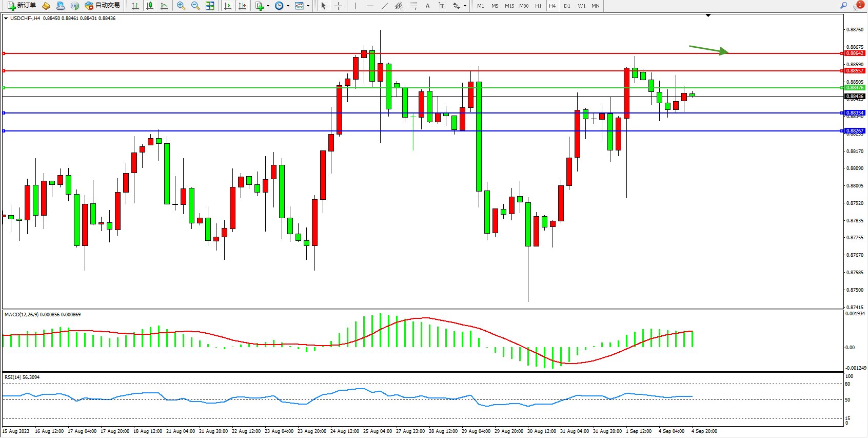The height and width of the screenshot is (438, 868).
Task: Zoom out on the chart
Action: [195, 6]
